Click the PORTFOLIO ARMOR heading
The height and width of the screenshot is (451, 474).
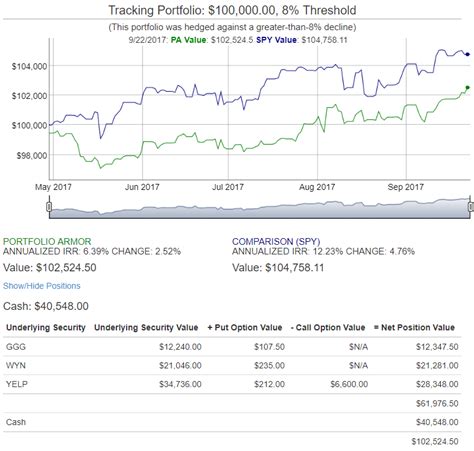tap(47, 241)
